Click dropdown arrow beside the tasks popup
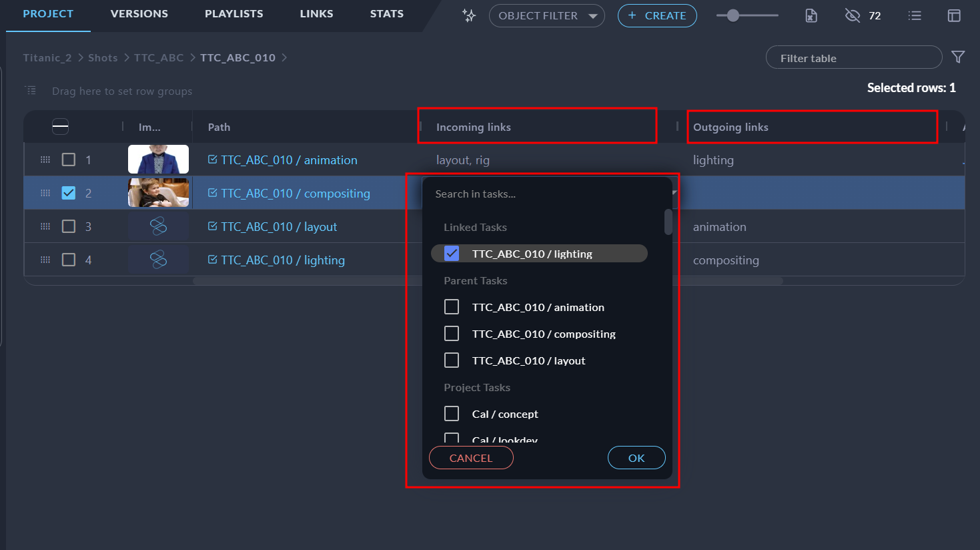 (x=674, y=193)
